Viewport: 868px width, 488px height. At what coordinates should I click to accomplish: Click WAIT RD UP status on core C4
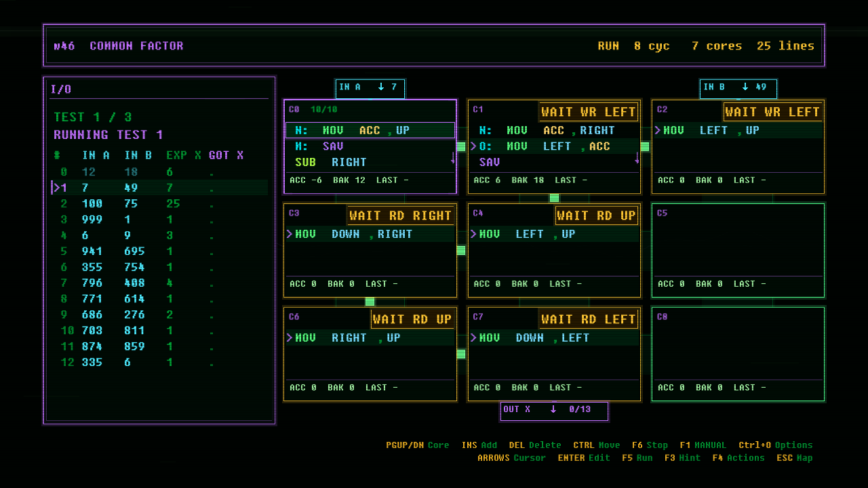click(x=597, y=216)
